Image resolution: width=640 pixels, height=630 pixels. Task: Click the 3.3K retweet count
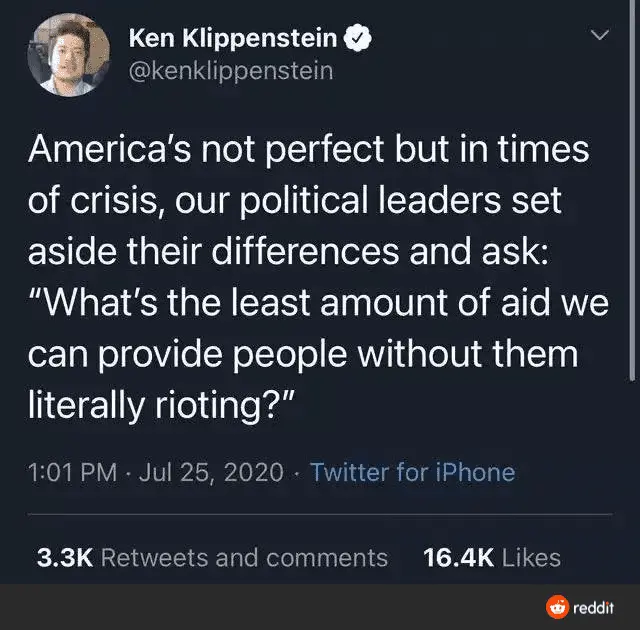coord(65,557)
